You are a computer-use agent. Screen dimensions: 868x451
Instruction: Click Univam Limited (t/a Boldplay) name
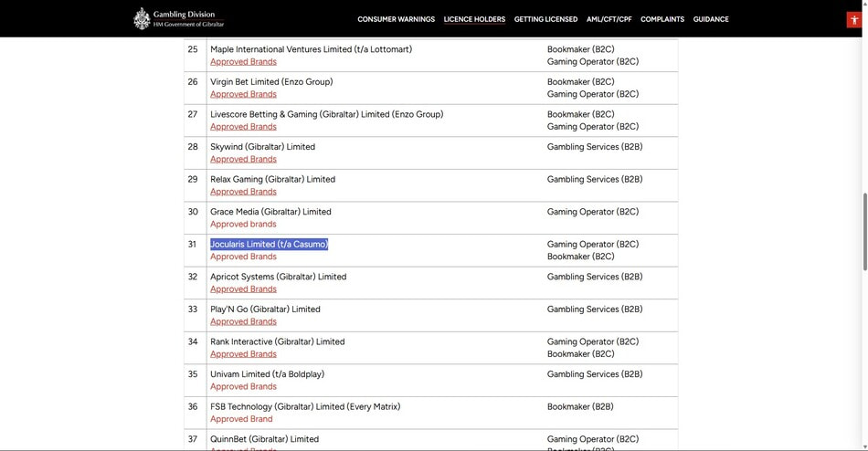click(x=268, y=374)
